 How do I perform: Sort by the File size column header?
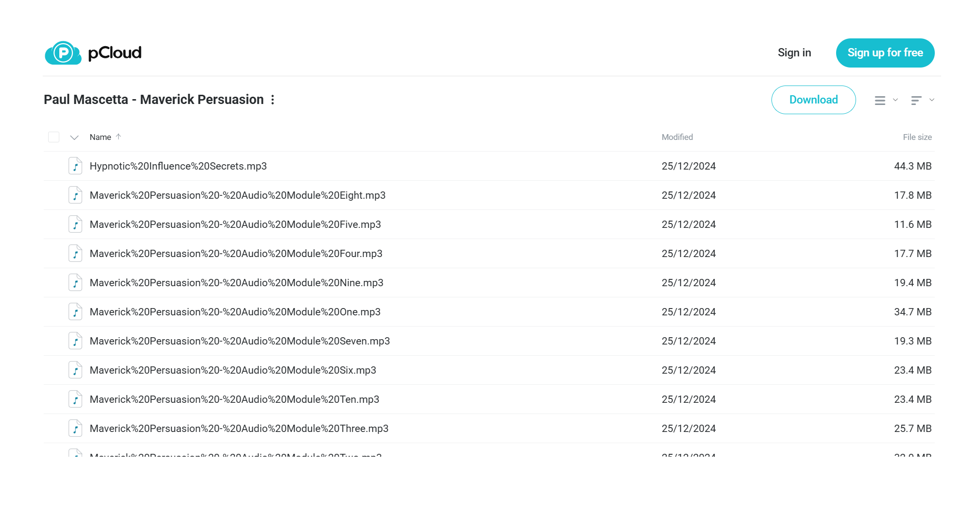(x=917, y=137)
